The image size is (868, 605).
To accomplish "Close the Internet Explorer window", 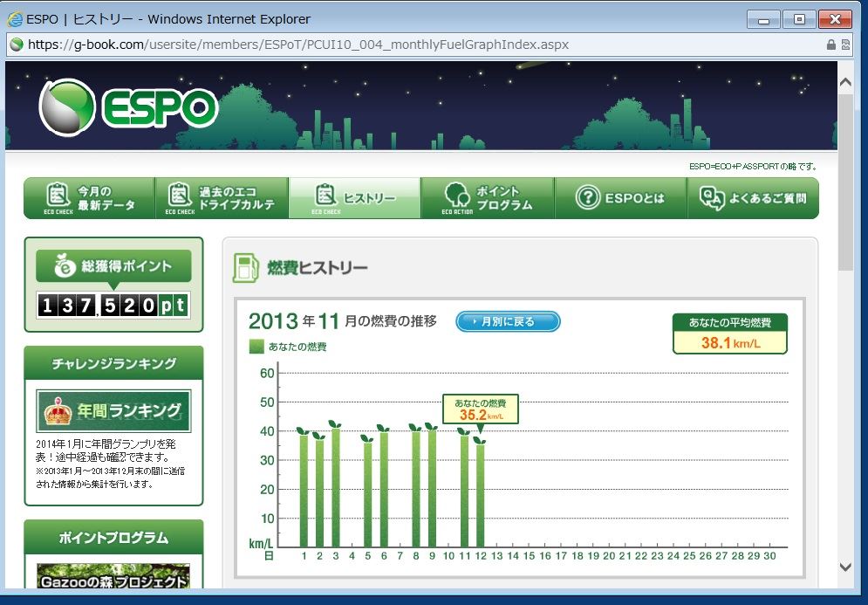I will tap(836, 19).
